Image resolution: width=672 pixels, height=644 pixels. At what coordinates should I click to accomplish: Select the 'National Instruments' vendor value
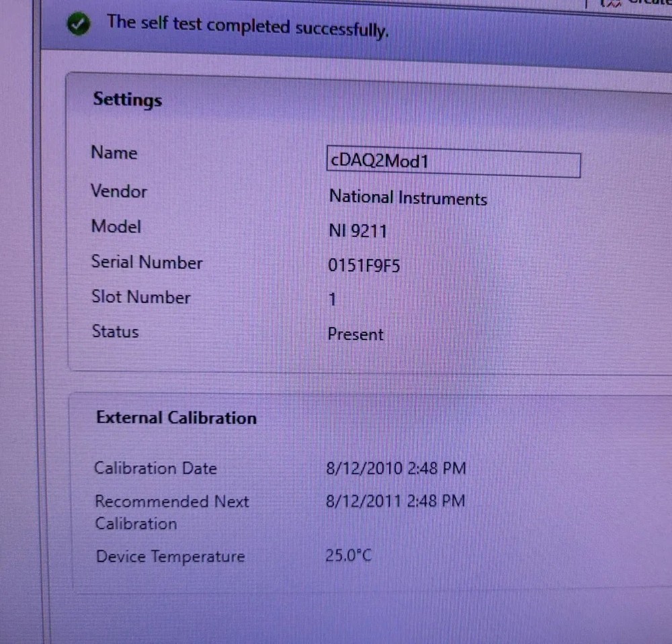pos(408,198)
